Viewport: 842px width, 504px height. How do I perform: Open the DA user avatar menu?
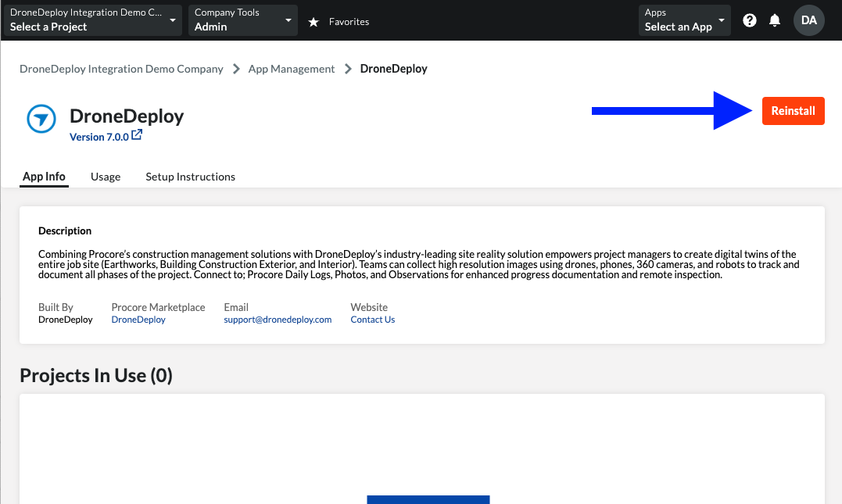808,20
